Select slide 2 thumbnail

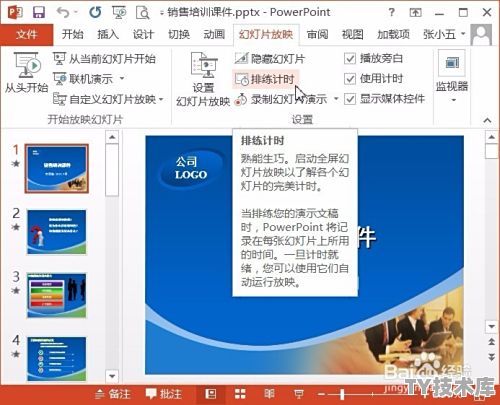coord(57,232)
